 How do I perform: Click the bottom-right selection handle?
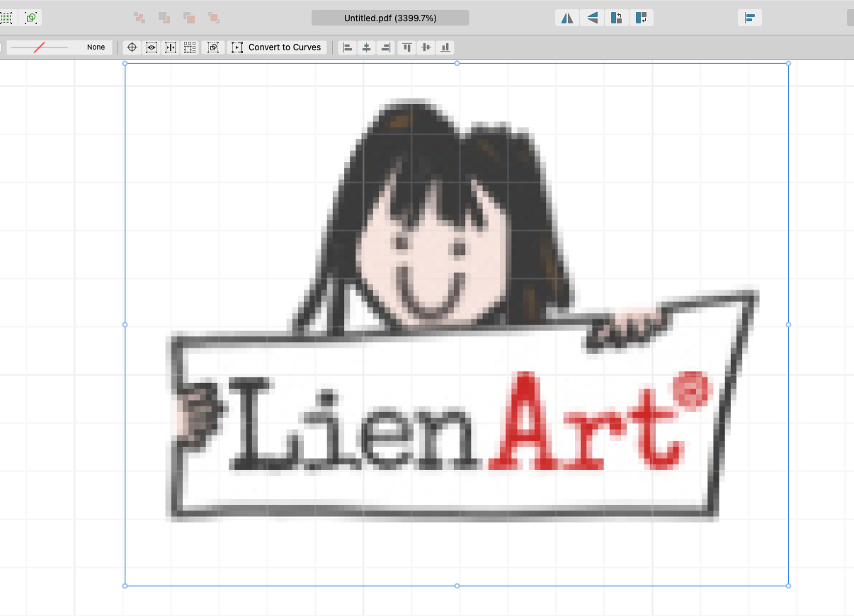(788, 586)
